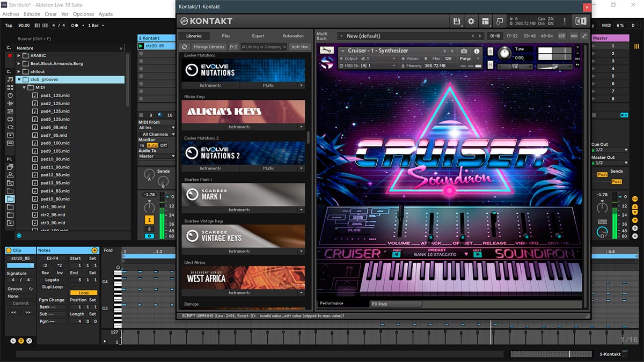Viewport: 644px width, 362px height.
Task: Open the Purge dropdown menu
Action: [x=469, y=58]
